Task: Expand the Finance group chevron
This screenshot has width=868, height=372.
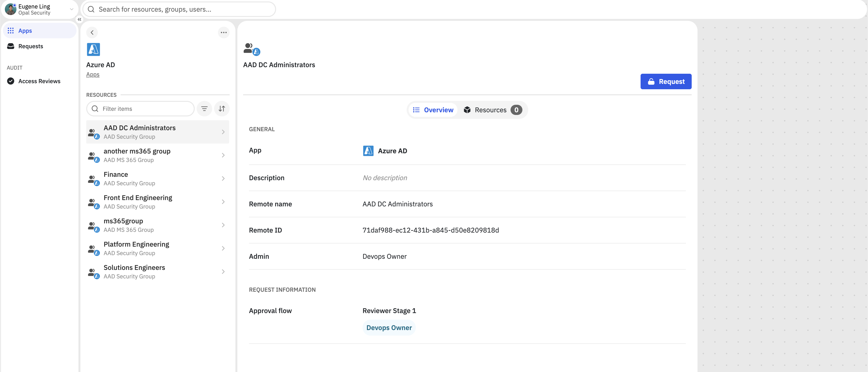Action: 223,178
